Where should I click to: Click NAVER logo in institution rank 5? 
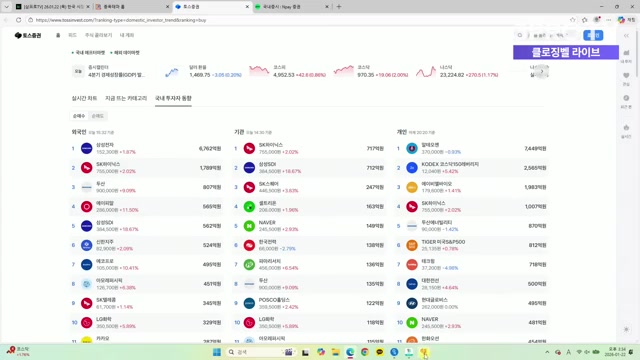(249, 226)
